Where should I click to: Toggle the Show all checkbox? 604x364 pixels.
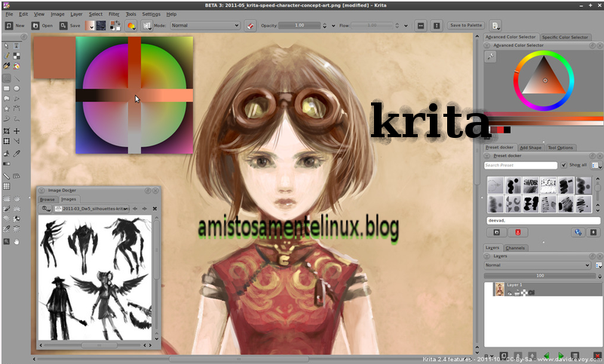click(564, 165)
